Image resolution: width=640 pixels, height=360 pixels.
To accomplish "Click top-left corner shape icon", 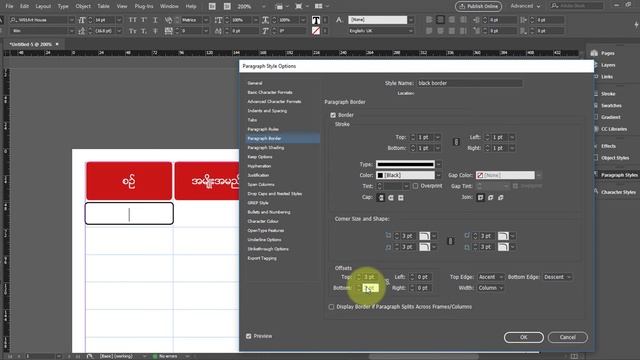I will point(424,236).
